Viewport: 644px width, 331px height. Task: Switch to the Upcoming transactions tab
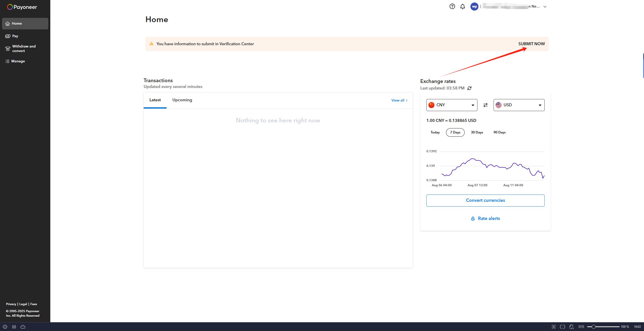[182, 100]
